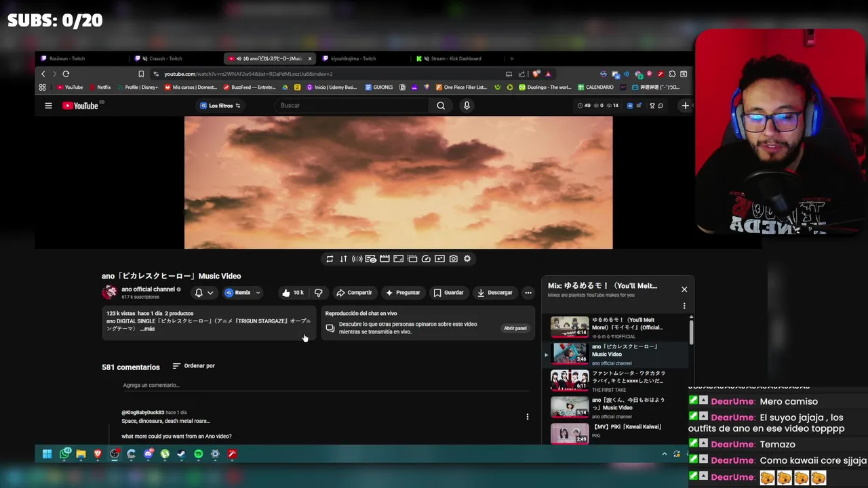Click the sound waves icon in the player toolbar

(x=357, y=259)
